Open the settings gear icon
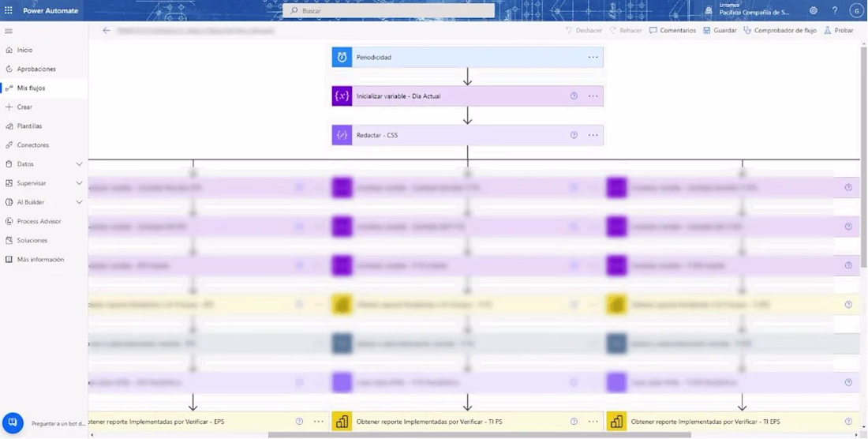 pos(814,10)
